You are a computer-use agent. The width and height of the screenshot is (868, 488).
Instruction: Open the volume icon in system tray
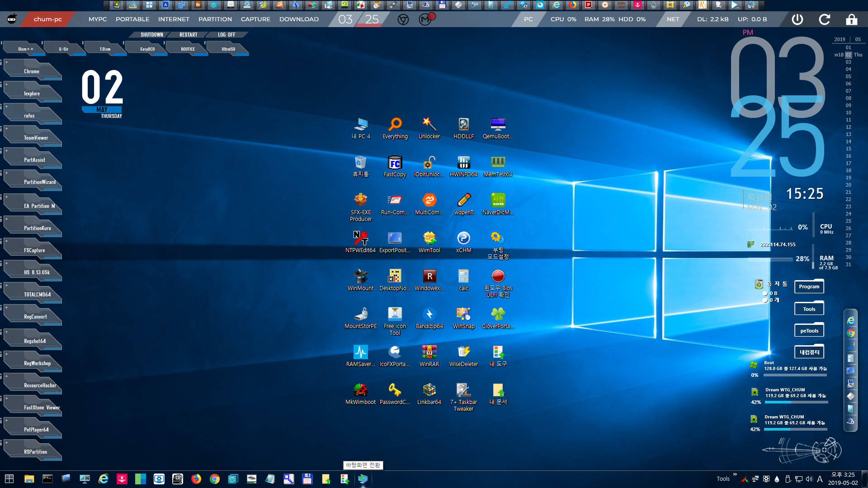(x=809, y=479)
